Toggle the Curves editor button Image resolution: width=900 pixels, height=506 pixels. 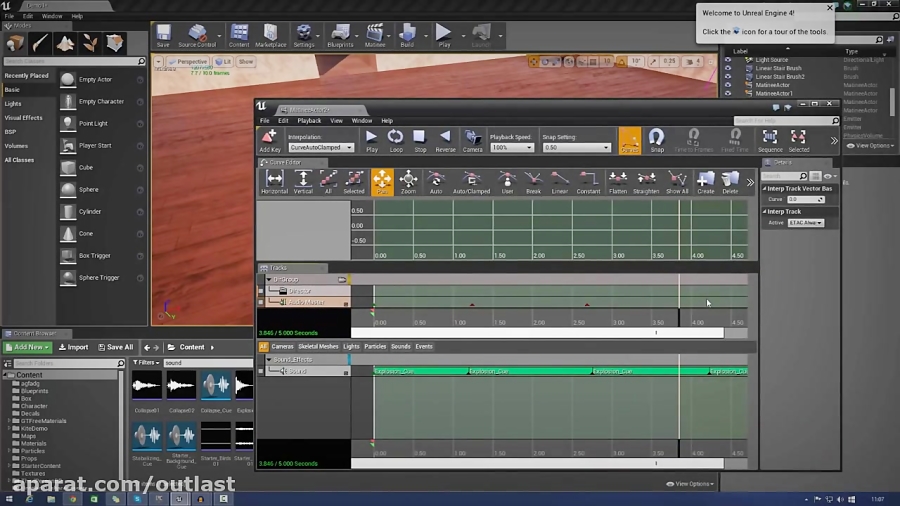(630, 141)
